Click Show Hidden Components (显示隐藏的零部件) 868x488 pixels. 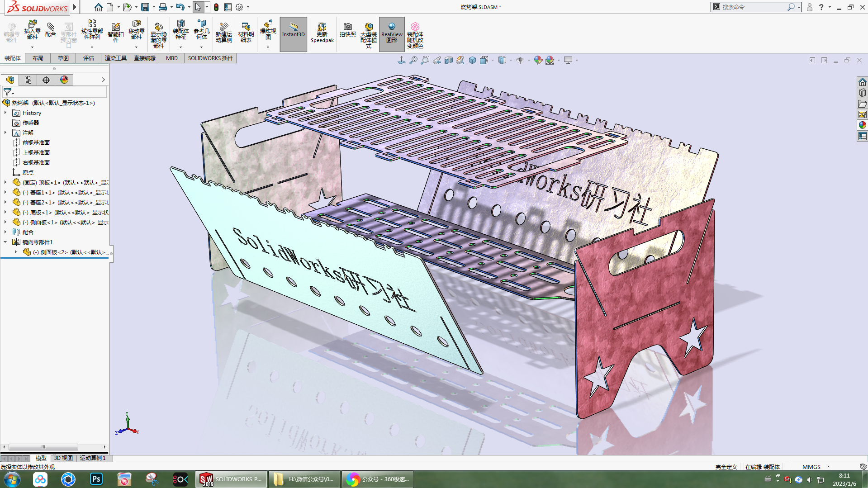(x=158, y=35)
